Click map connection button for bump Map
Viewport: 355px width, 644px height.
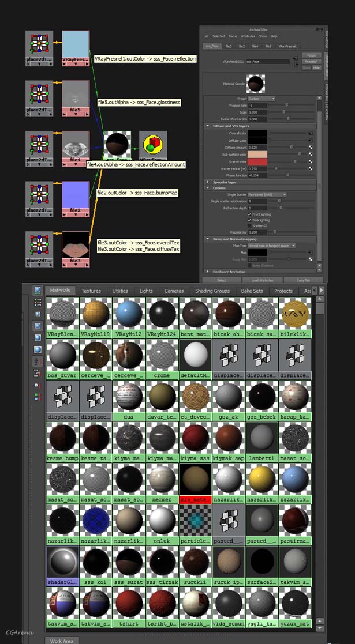[x=310, y=253]
